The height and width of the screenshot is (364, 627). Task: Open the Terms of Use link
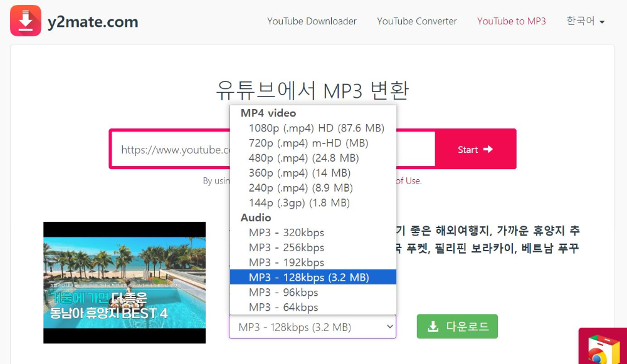[x=408, y=180]
